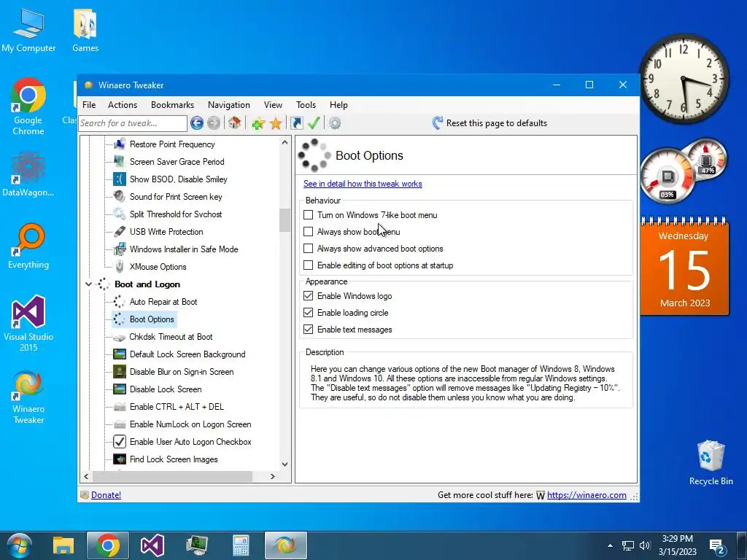Open Show BSOD, Disable Smiley tweak

178,179
